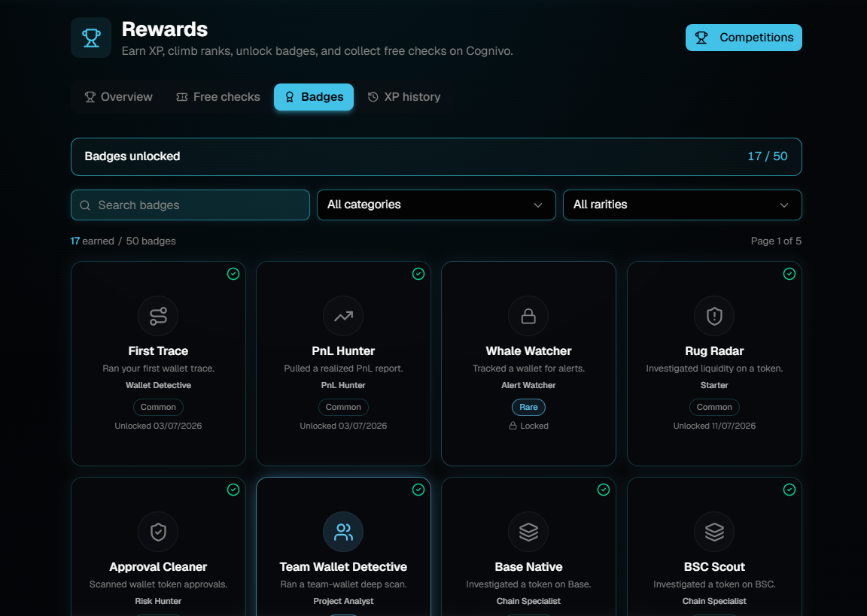Click the Base Native layers icon

tap(528, 532)
